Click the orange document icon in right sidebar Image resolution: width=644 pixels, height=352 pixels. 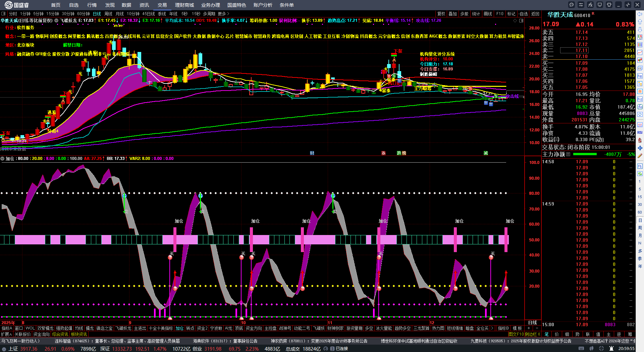640,92
